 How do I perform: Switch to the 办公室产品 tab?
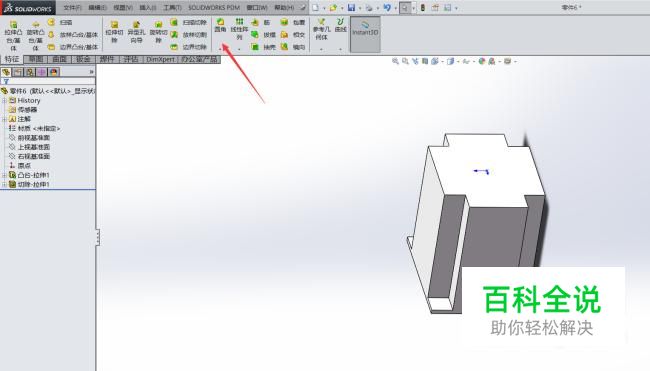(199, 59)
